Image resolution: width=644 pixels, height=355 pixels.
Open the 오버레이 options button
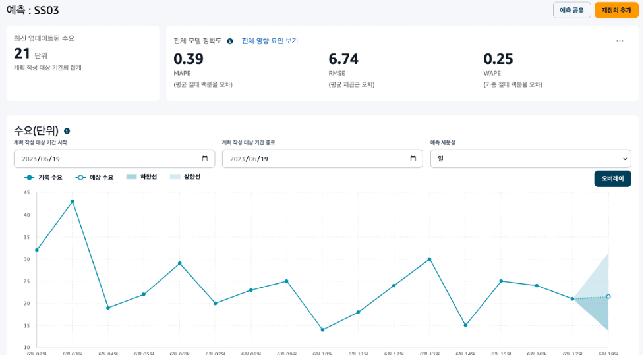[x=612, y=178]
